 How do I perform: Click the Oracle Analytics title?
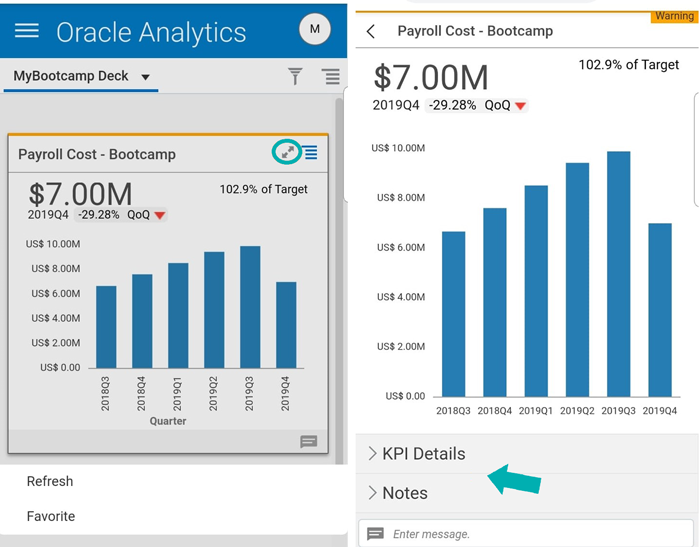pyautogui.click(x=151, y=33)
